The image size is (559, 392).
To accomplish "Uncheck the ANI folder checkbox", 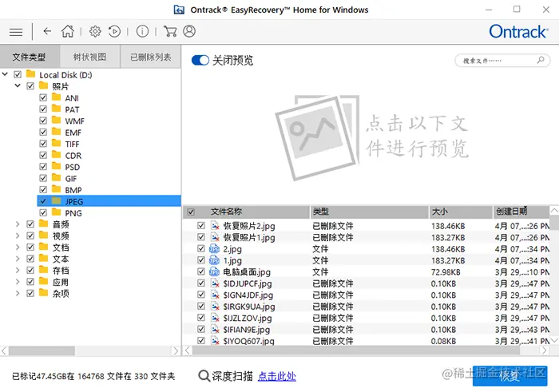I will click(43, 97).
